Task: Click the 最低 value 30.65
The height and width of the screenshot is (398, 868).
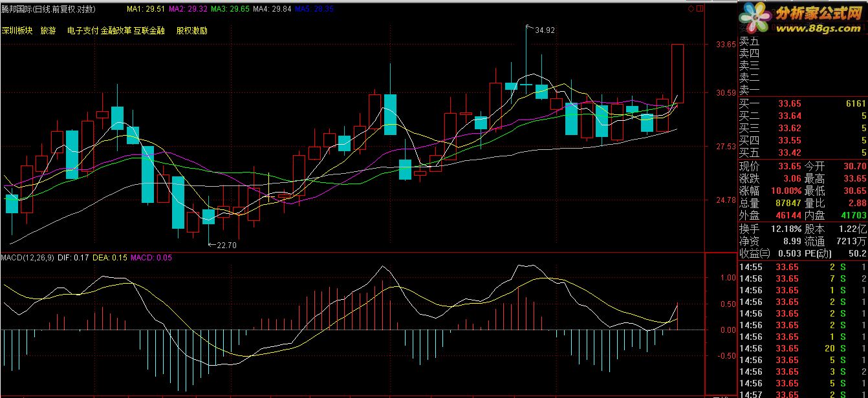Action: point(854,192)
